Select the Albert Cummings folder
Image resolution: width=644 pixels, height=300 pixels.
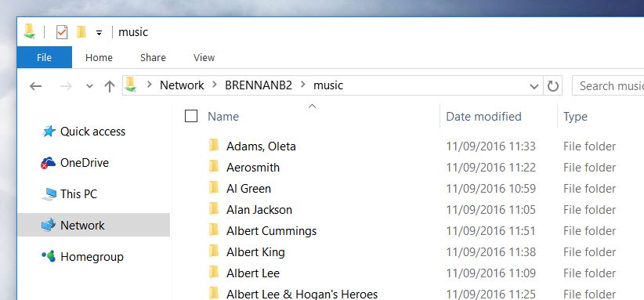pyautogui.click(x=272, y=231)
